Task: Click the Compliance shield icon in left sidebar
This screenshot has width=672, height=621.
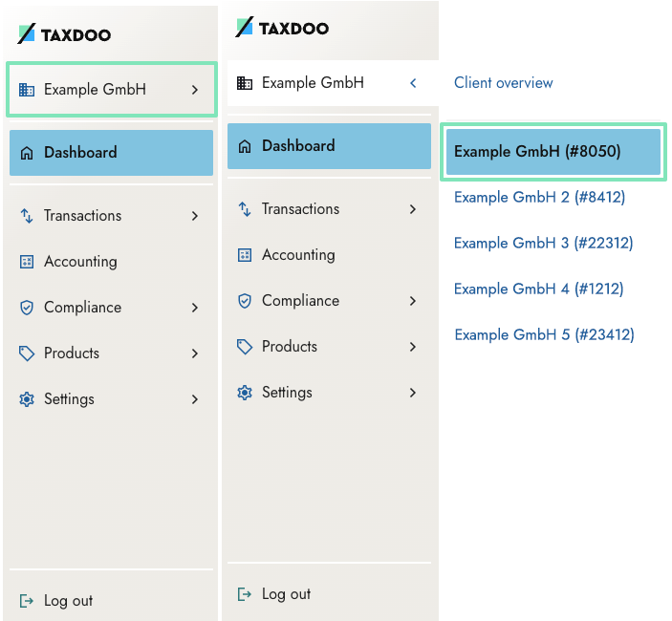Action: 27,308
